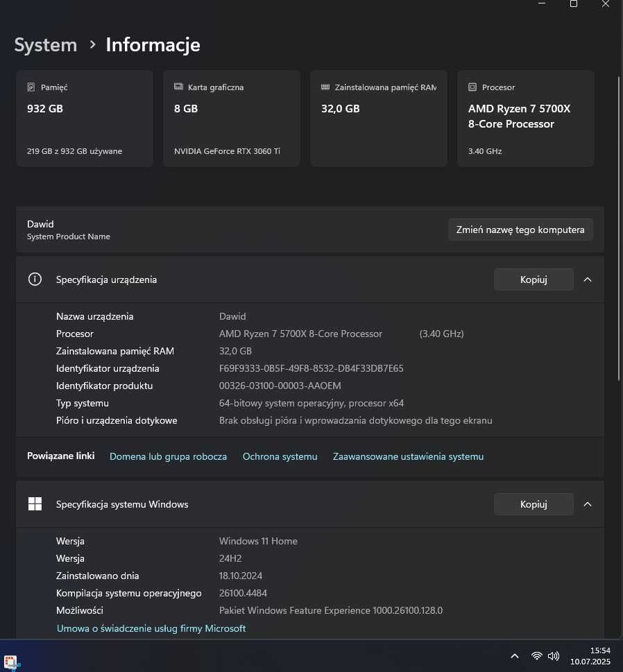623x672 pixels.
Task: Open Ochrona systemu link
Action: (280, 456)
